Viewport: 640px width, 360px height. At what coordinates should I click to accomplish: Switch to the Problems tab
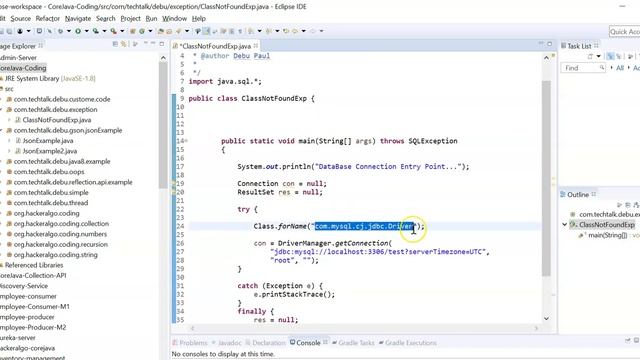click(x=190, y=343)
